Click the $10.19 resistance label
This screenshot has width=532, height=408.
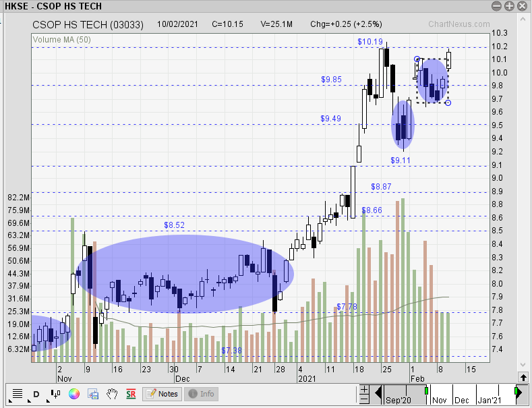(x=370, y=42)
